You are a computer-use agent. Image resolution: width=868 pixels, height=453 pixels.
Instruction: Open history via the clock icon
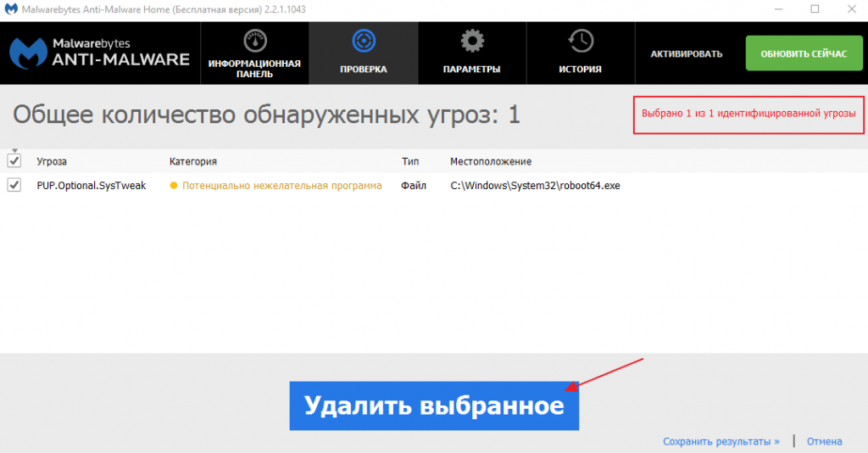580,41
